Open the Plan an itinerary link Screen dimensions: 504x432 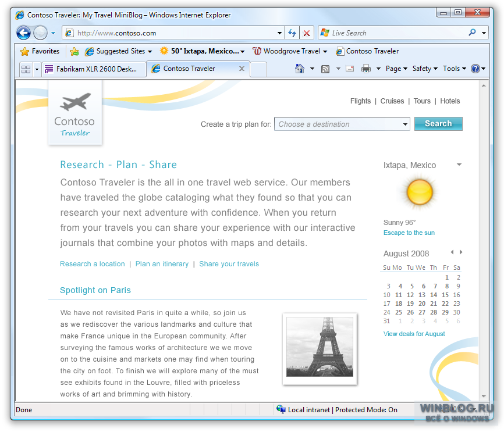coord(162,264)
